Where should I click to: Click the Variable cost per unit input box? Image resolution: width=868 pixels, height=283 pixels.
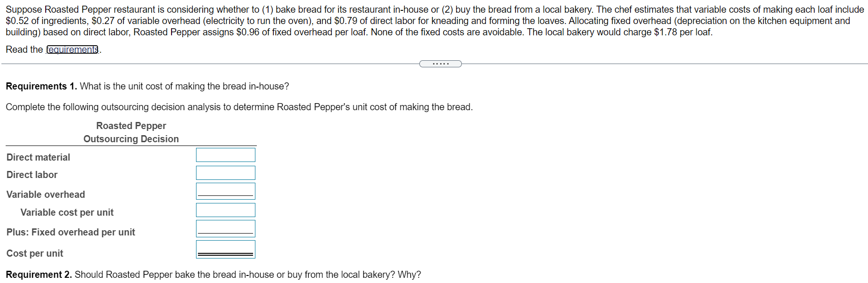tap(225, 210)
